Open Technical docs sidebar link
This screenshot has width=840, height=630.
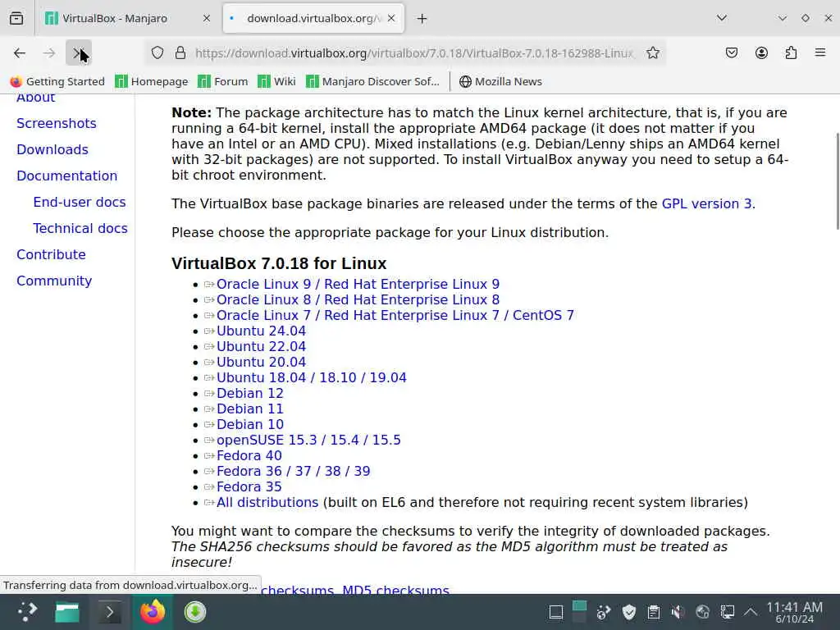pos(80,228)
